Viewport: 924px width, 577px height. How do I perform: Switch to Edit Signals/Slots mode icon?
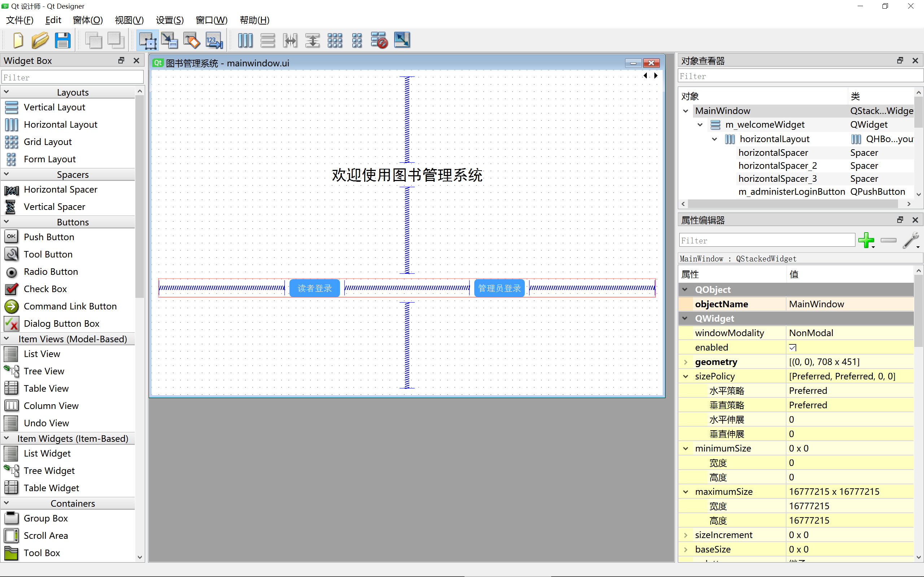tap(170, 40)
